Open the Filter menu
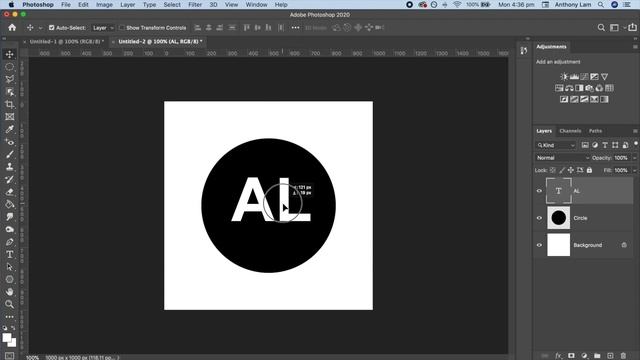The height and width of the screenshot is (360, 640). pyautogui.click(x=195, y=4)
